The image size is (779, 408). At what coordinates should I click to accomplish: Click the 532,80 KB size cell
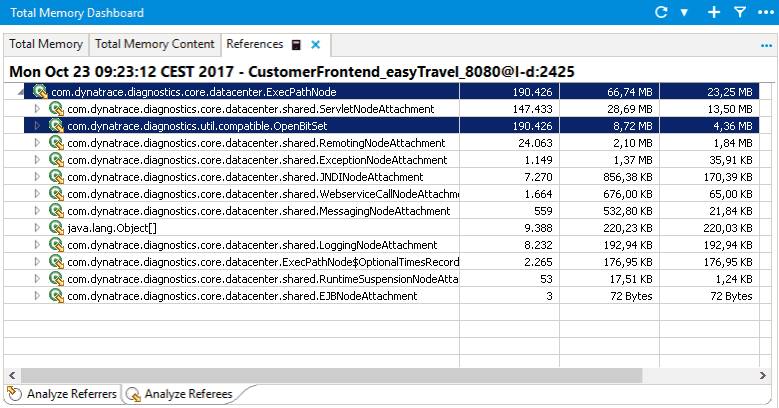pos(610,211)
